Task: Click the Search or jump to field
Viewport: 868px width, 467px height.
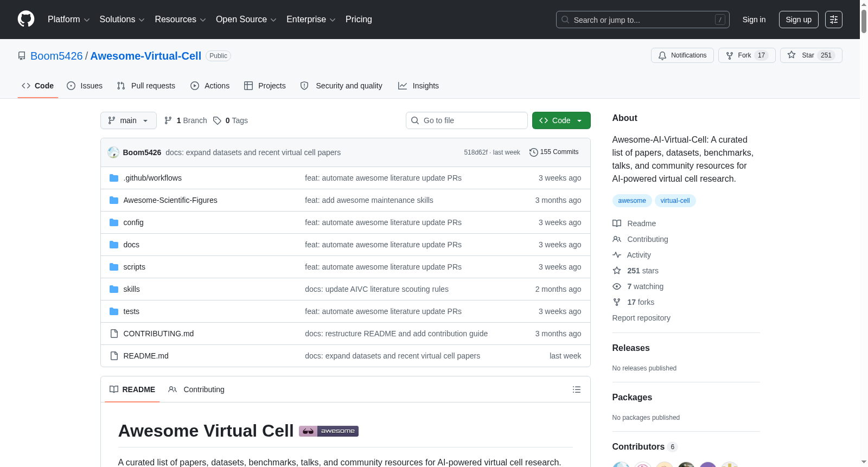Action: click(643, 20)
